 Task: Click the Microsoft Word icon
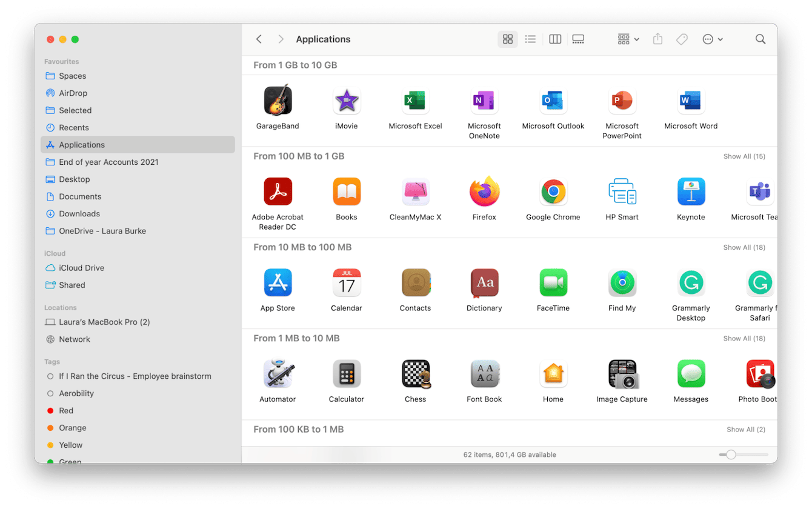pyautogui.click(x=691, y=100)
